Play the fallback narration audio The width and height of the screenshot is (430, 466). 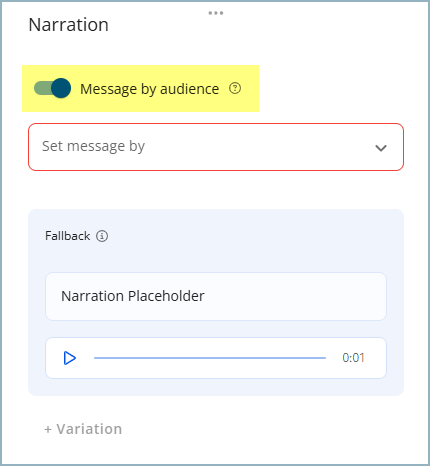click(x=70, y=358)
